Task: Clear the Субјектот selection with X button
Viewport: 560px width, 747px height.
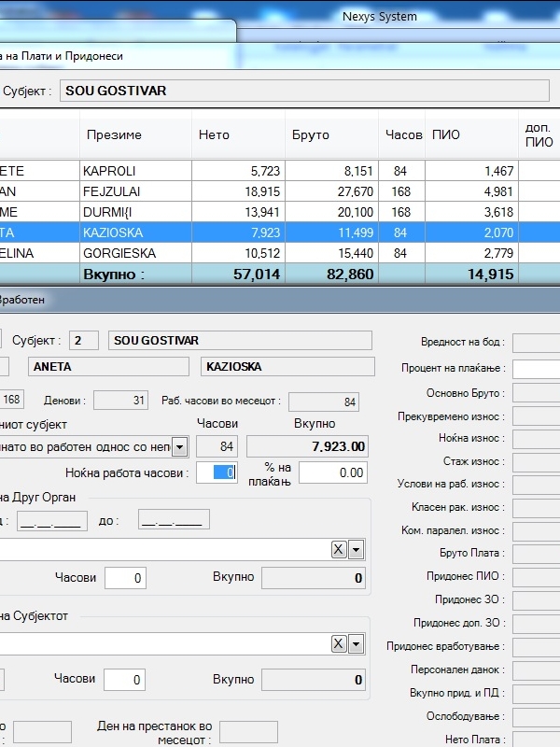Action: click(x=339, y=643)
